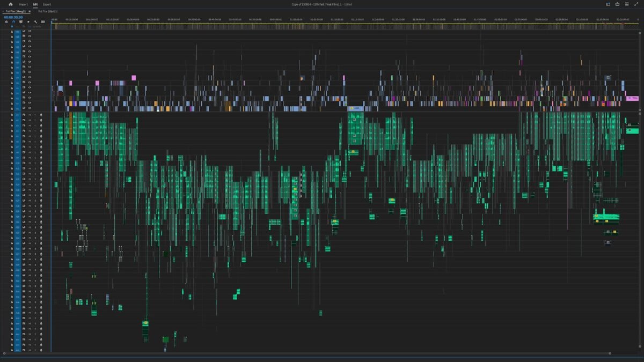
Task: Select the pink clip at the timeline's far right
Action: (633, 98)
